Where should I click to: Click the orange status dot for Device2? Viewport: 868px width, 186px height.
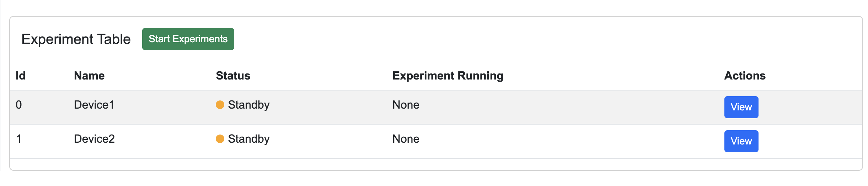pyautogui.click(x=220, y=139)
